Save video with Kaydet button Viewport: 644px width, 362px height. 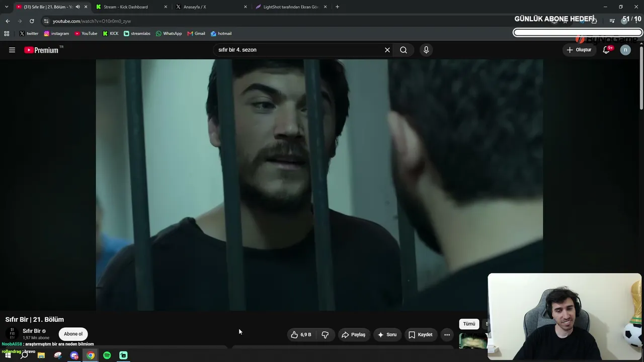(420, 335)
